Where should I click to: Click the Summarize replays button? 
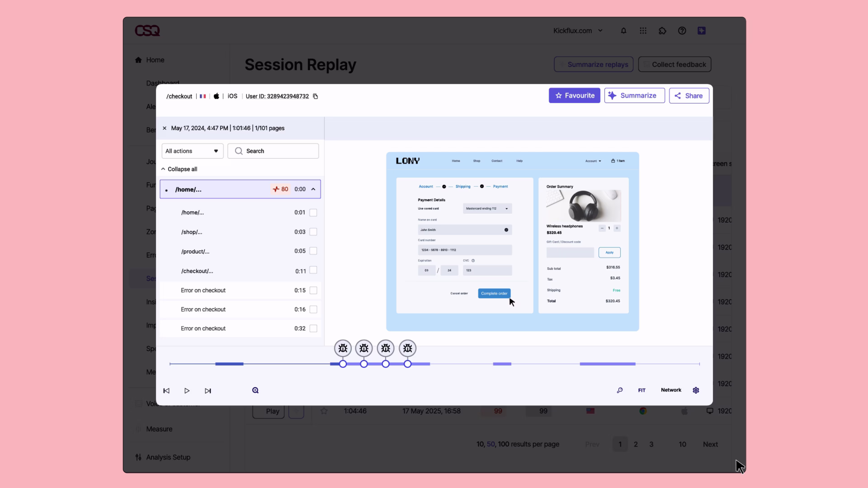click(x=593, y=64)
